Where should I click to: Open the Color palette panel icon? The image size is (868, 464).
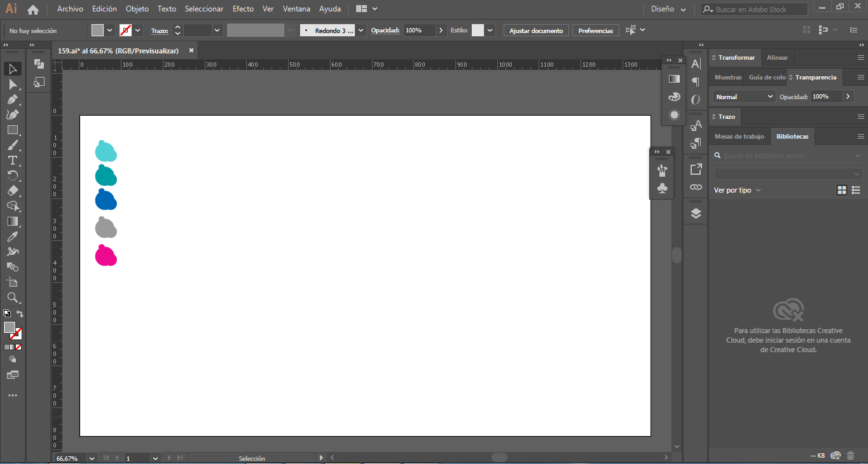[675, 97]
